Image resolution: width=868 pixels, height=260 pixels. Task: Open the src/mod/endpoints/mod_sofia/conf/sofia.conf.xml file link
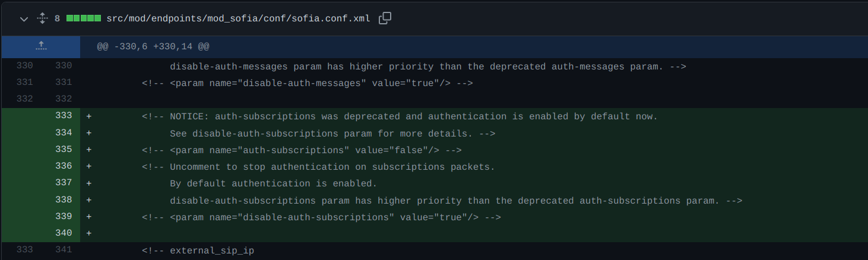[x=238, y=19]
